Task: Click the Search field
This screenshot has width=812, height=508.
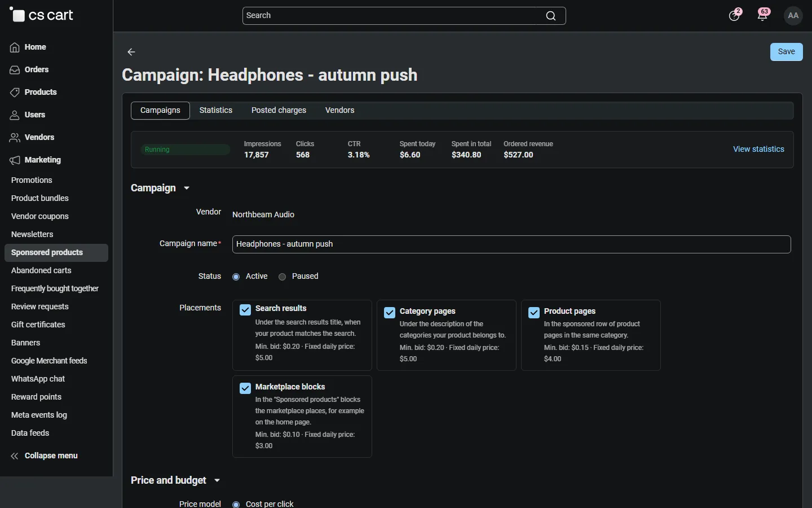Action: tap(404, 16)
